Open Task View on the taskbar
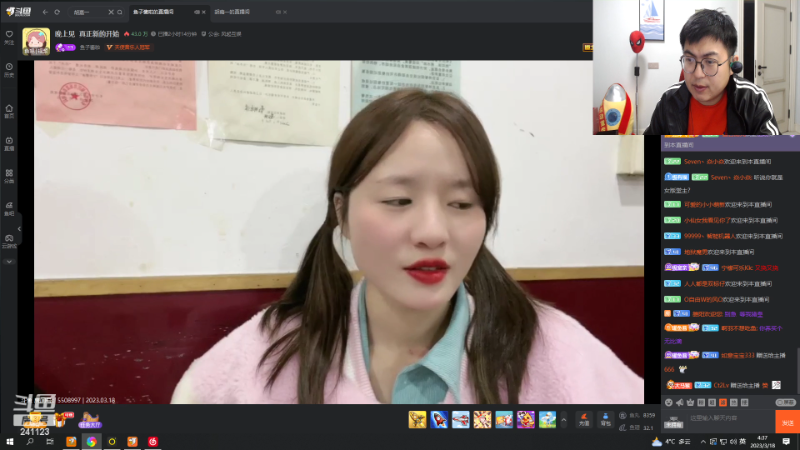The height and width of the screenshot is (450, 800). point(50,442)
